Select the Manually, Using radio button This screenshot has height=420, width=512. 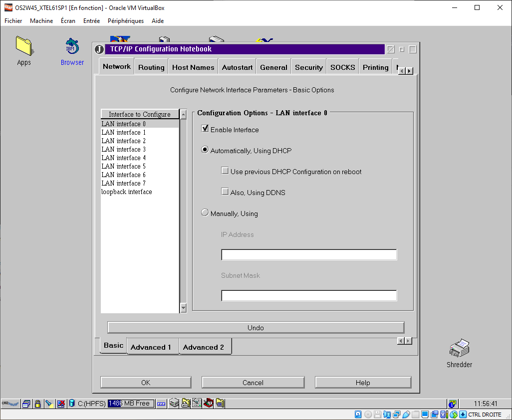pyautogui.click(x=205, y=213)
